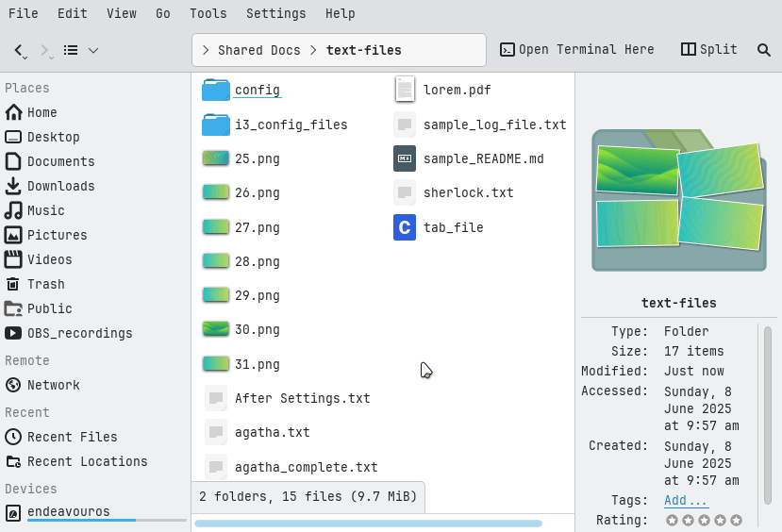782x532 pixels.
Task: Click the details view mode icon
Action: 71,50
